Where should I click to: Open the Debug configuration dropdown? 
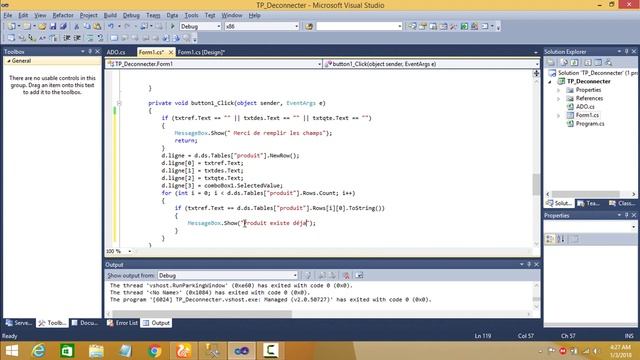[x=218, y=27]
